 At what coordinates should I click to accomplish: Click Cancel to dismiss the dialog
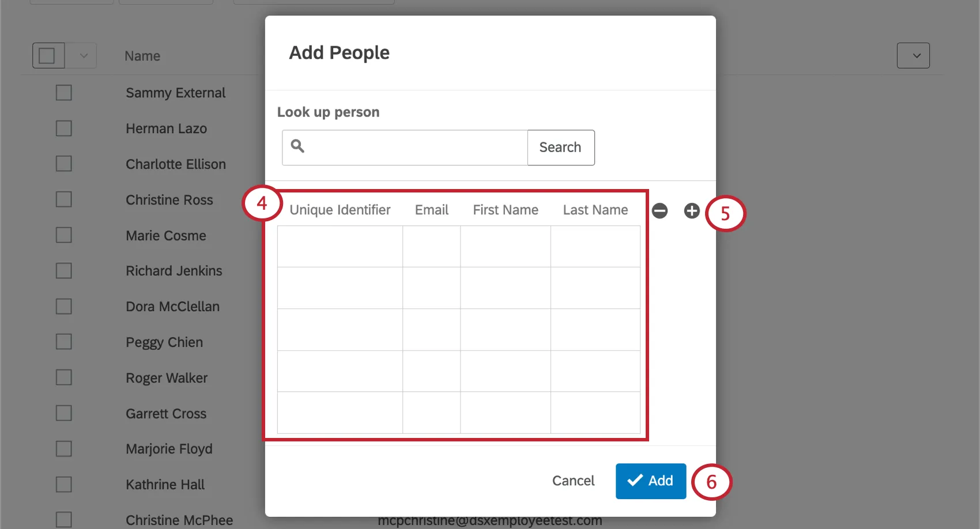pos(572,480)
